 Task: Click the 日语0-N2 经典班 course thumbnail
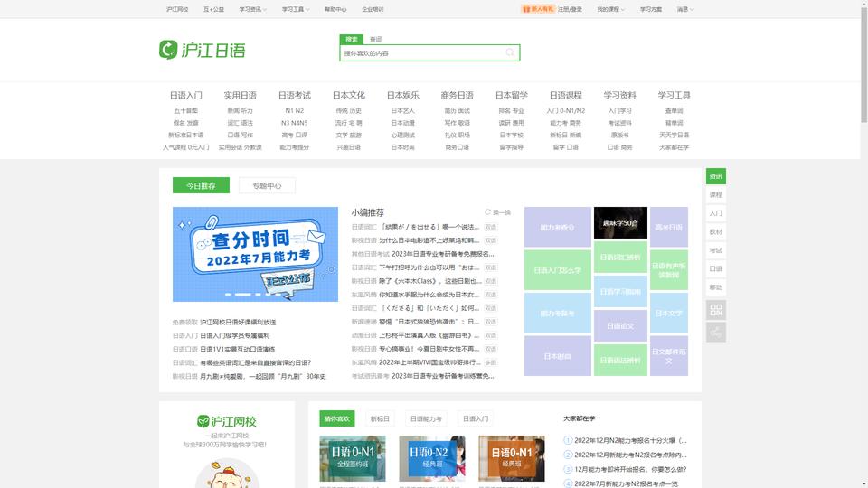[x=432, y=459]
